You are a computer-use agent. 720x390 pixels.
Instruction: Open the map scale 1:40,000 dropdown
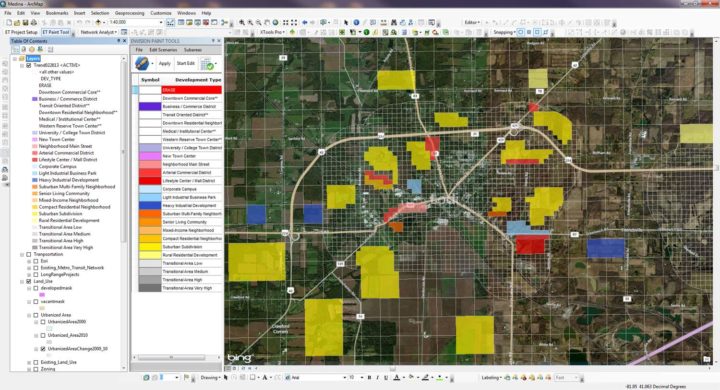[161, 22]
